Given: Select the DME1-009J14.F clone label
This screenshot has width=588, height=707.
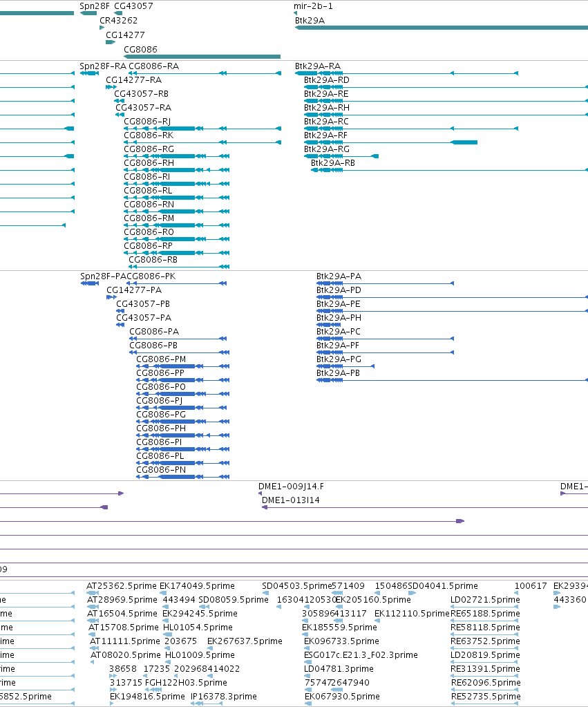Looking at the screenshot, I should click(291, 487).
